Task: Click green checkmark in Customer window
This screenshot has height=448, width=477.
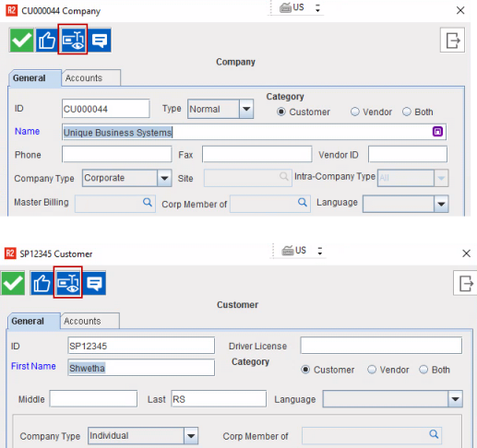Action: pyautogui.click(x=13, y=283)
